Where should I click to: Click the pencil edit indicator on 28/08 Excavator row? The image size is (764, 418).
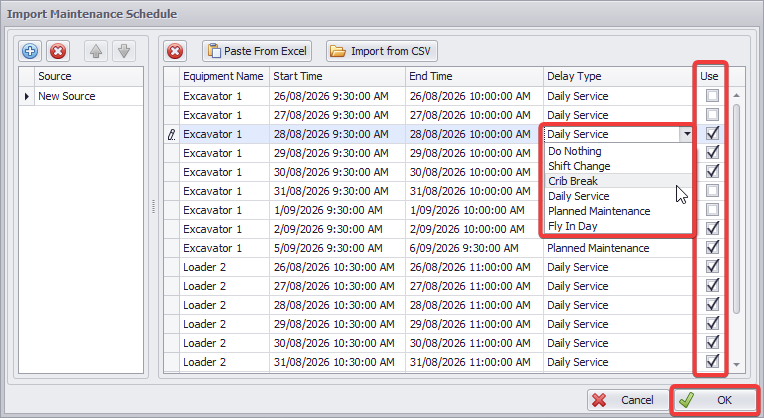[x=172, y=134]
